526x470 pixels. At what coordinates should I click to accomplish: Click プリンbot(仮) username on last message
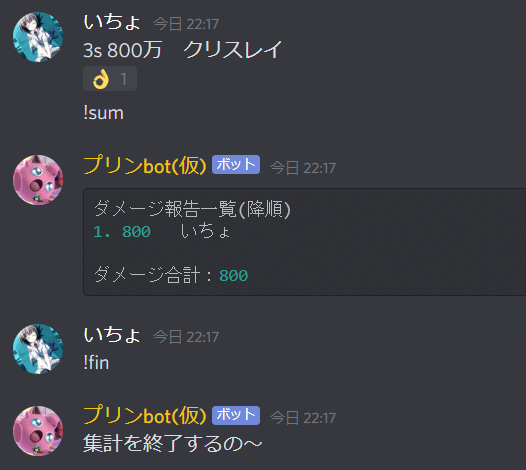pos(145,415)
